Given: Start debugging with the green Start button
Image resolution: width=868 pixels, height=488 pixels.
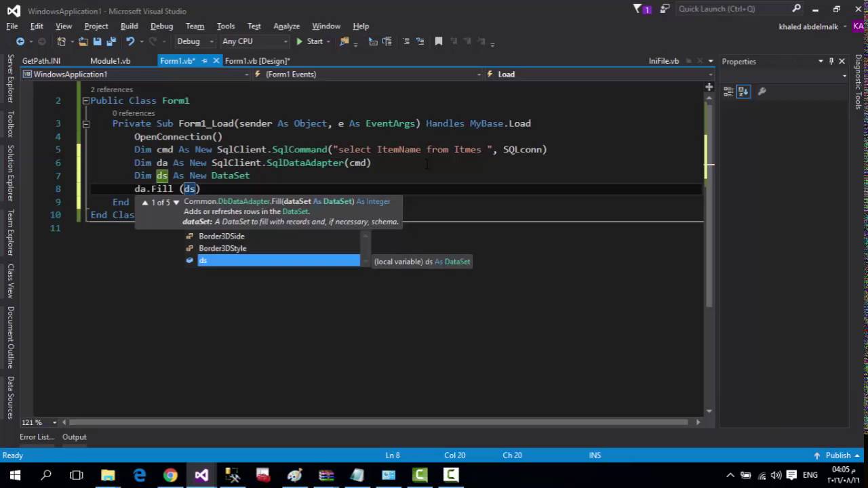Looking at the screenshot, I should pyautogui.click(x=309, y=41).
